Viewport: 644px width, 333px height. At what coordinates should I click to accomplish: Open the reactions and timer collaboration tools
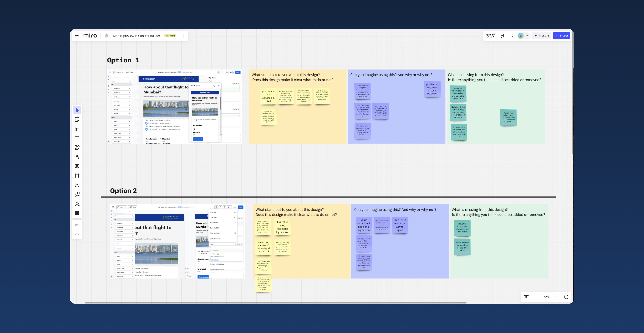click(490, 35)
